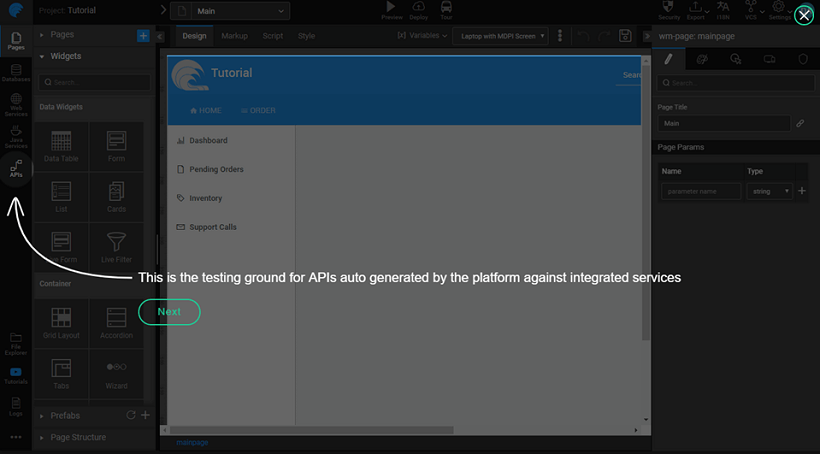Open the Security shield icon

tap(669, 10)
